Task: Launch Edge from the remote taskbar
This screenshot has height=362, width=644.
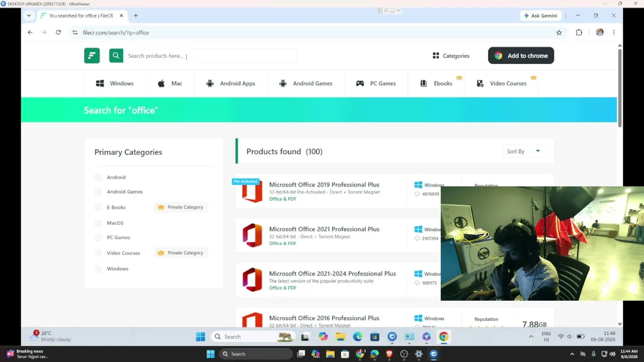Action: coord(357,337)
